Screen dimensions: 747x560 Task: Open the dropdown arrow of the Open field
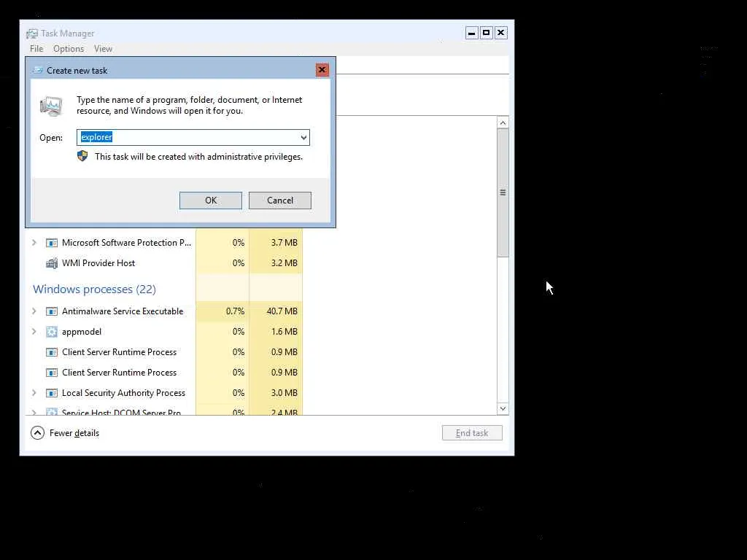click(303, 138)
